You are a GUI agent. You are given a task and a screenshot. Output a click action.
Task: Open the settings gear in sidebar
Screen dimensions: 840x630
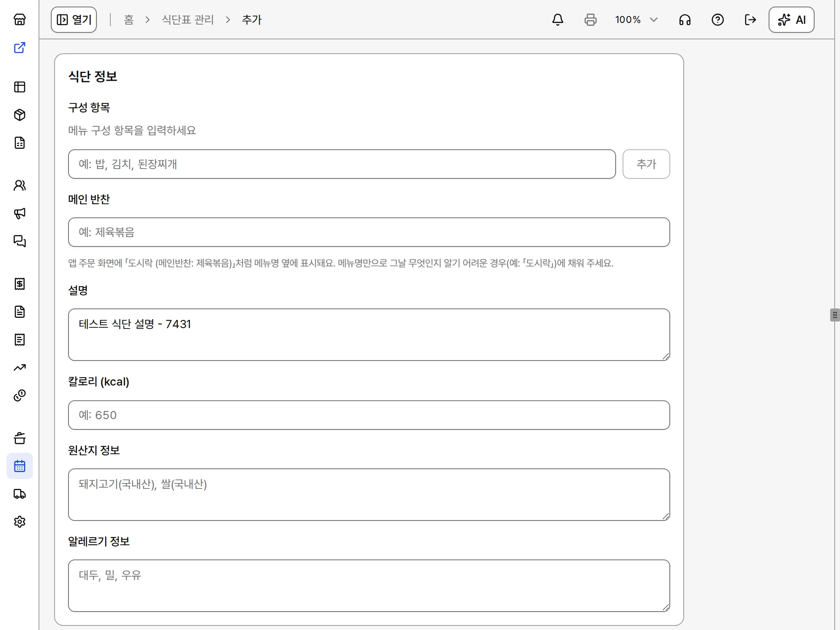pos(20,522)
